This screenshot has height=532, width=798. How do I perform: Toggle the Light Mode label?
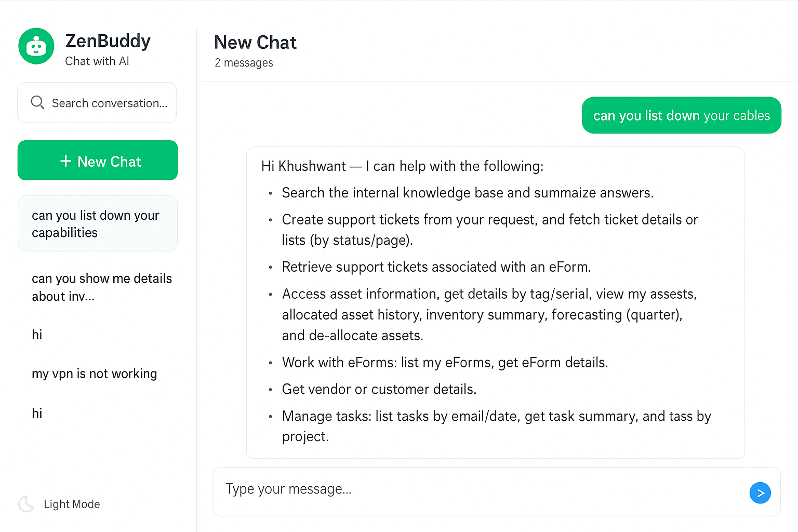coord(72,504)
